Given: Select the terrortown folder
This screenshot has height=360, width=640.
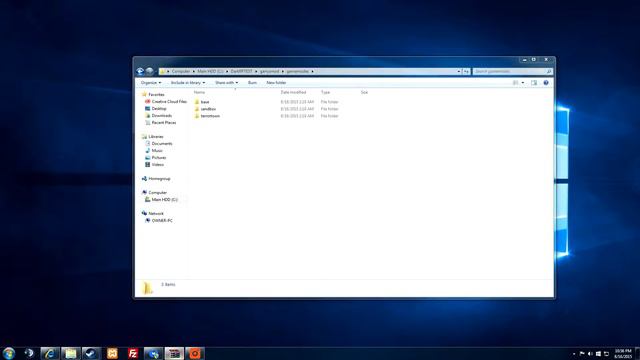Looking at the screenshot, I should click(210, 116).
